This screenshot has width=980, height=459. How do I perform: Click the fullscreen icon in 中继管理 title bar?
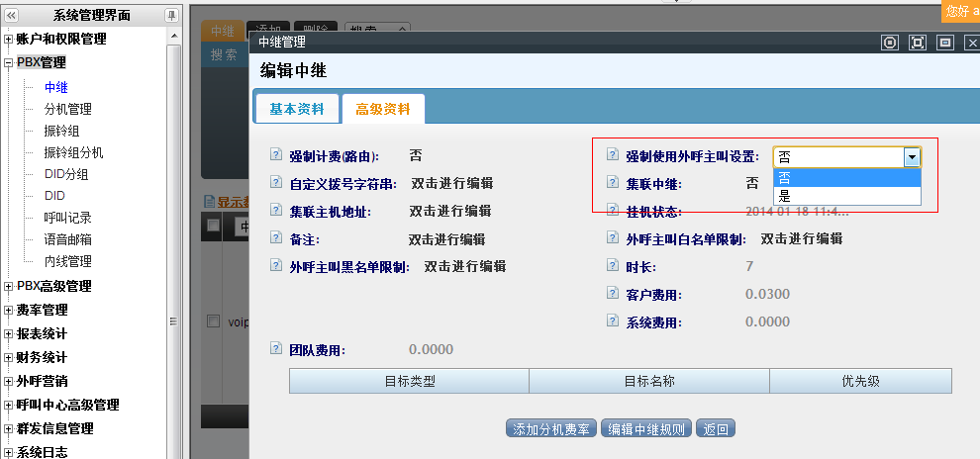[x=918, y=43]
